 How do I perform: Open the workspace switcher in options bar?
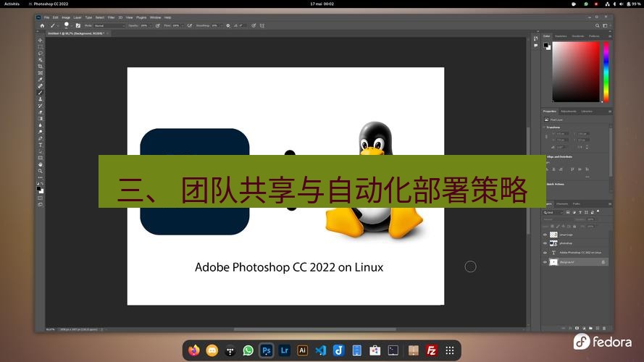[605, 26]
